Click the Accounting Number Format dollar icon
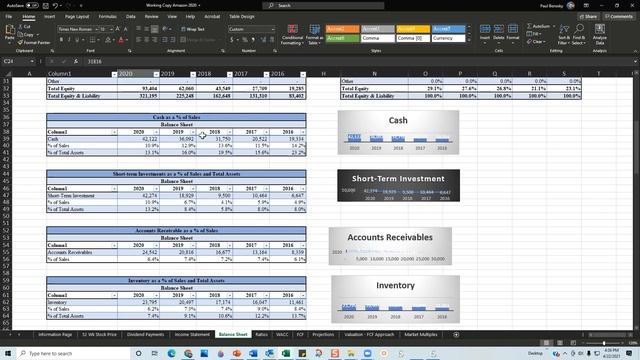 232,40
